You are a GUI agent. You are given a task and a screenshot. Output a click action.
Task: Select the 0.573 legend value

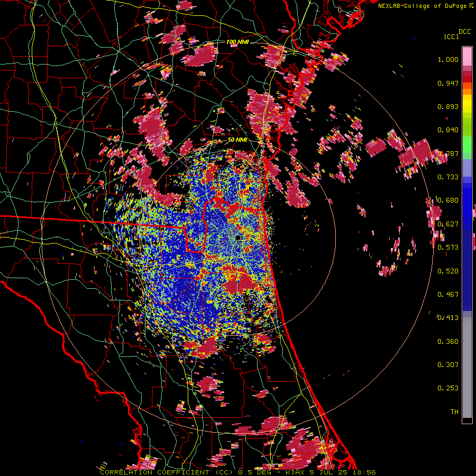[448, 248]
